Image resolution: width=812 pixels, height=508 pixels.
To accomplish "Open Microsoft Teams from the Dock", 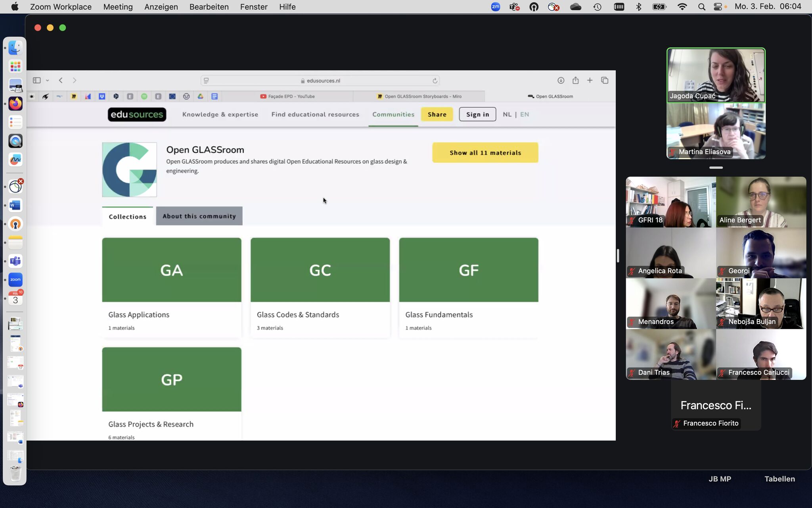I will tap(15, 261).
